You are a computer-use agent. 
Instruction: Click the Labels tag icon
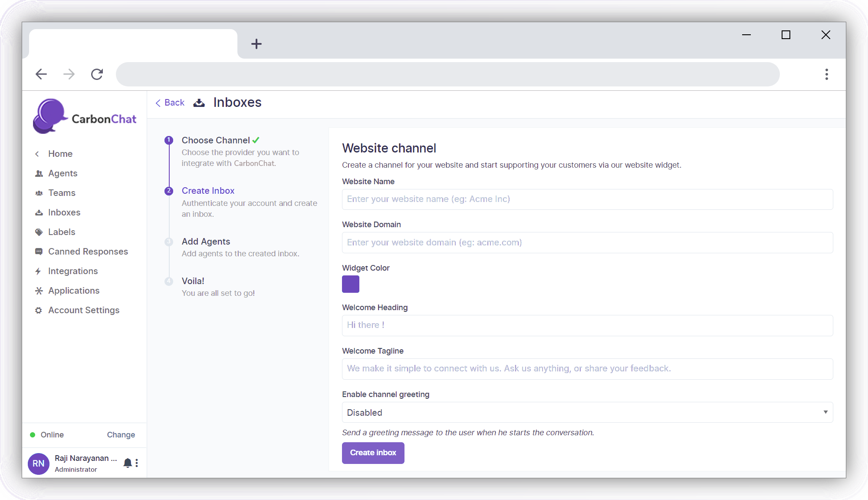39,232
